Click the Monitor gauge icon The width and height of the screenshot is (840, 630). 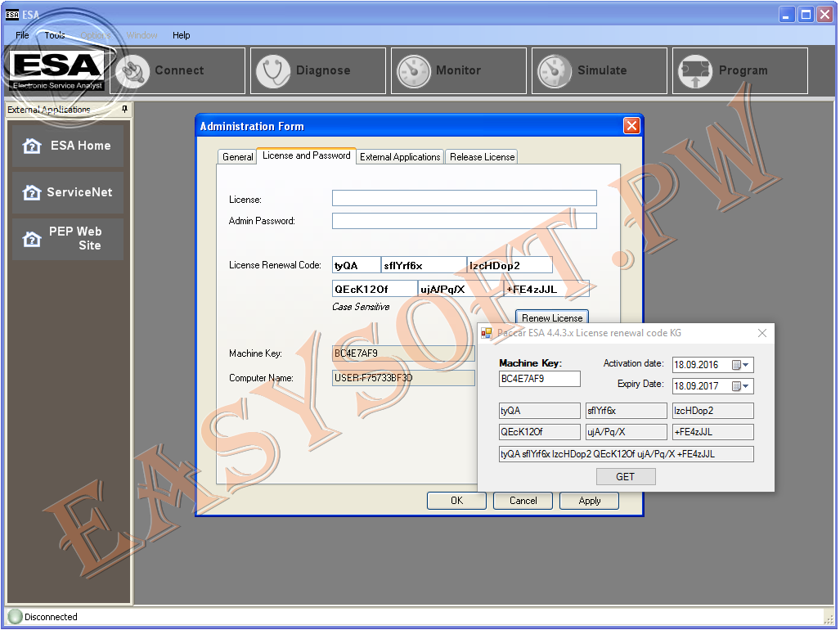click(414, 70)
